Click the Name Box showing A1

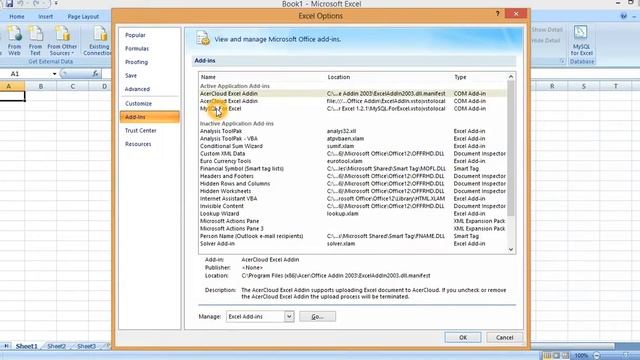pos(25,74)
